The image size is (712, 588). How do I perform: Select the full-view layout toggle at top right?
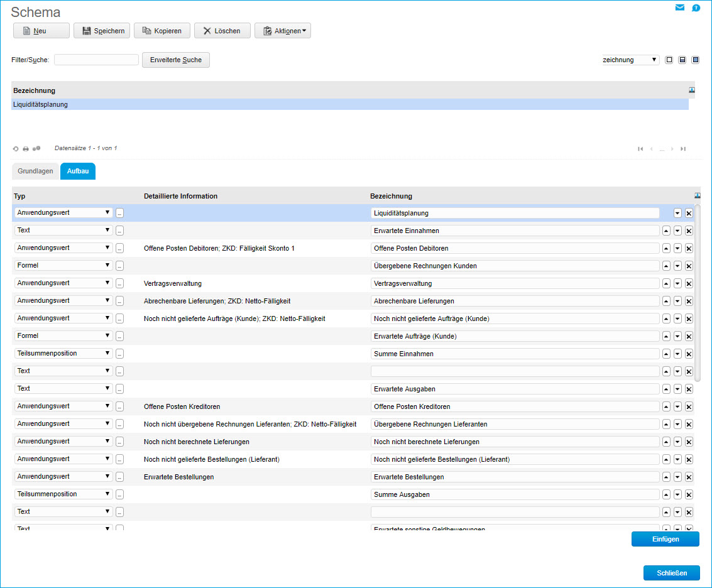[x=696, y=60]
